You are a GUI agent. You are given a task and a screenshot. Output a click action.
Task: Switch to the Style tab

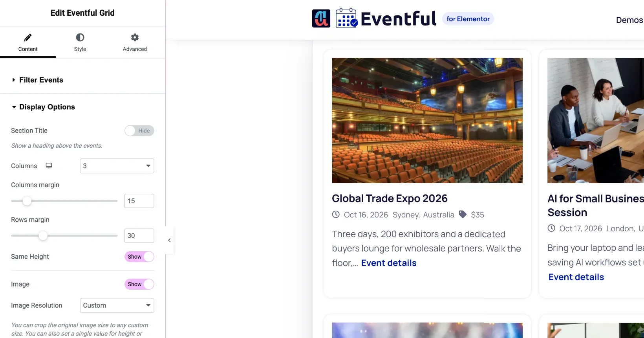[80, 42]
